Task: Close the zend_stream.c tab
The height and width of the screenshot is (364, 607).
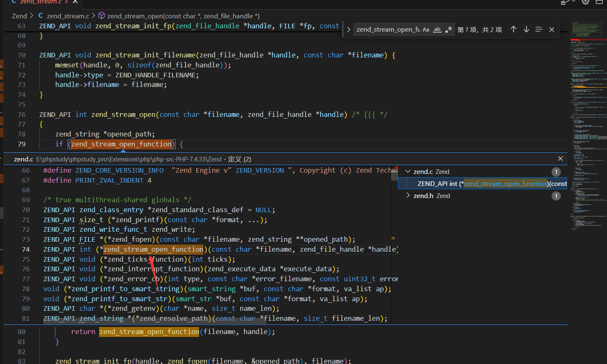Action: point(75,2)
